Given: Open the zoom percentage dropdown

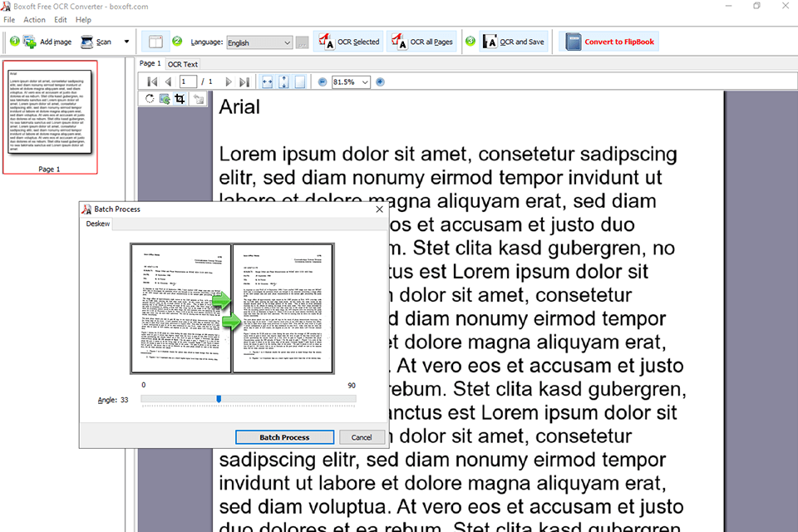Looking at the screenshot, I should [349, 81].
